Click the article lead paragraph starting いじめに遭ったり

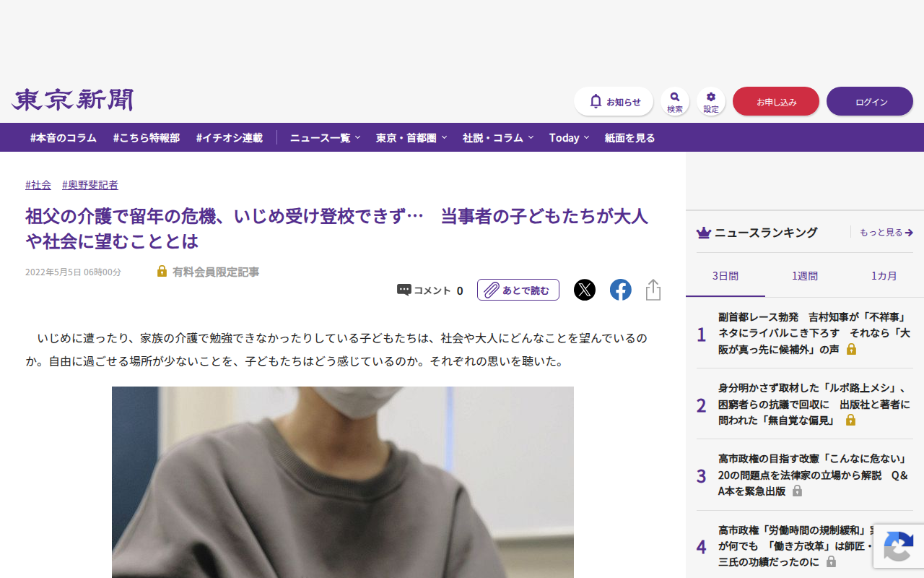(x=336, y=350)
